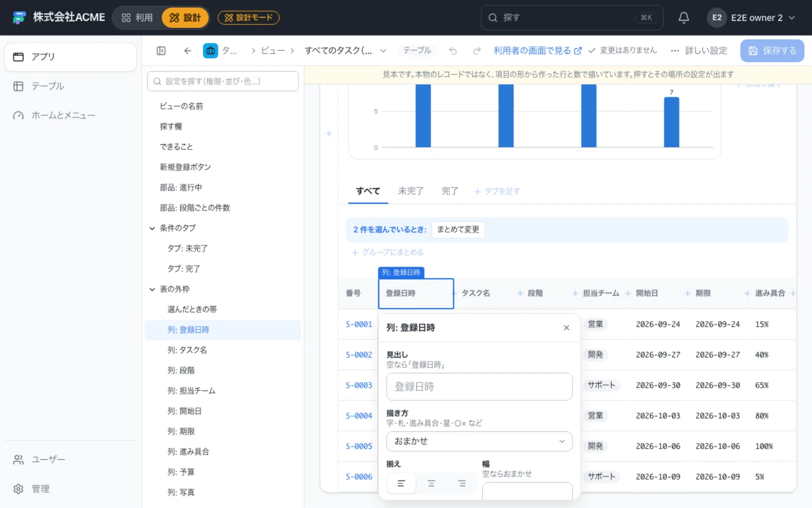Open テーブル in sidebar
Viewport: 812px width, 508px height.
pos(71,86)
